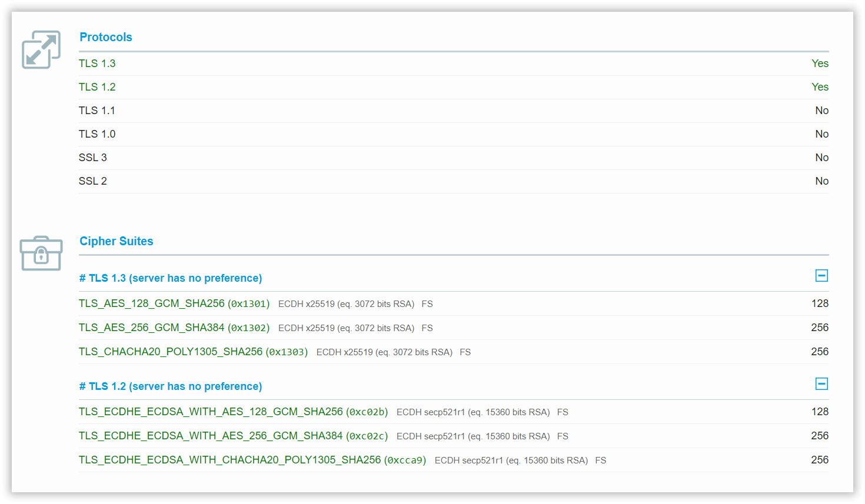The height and width of the screenshot is (504, 865).
Task: Select TLS_ECDHE_ECDSA_WITH_AES_128_GCM_SHA256 cipher name
Action: pos(211,412)
